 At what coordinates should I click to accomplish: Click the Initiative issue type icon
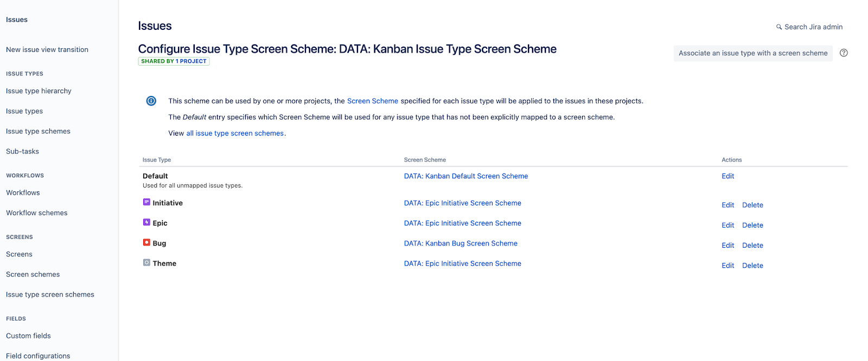tap(146, 202)
